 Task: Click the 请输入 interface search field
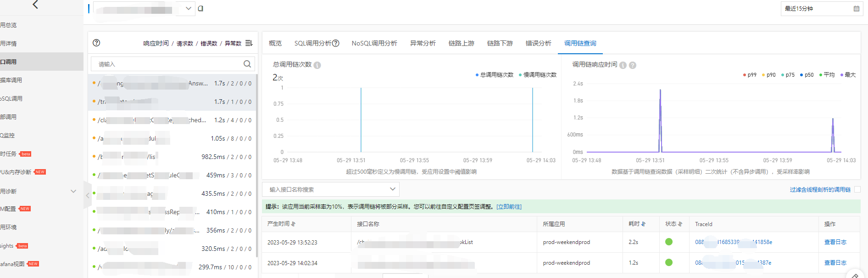click(167, 64)
